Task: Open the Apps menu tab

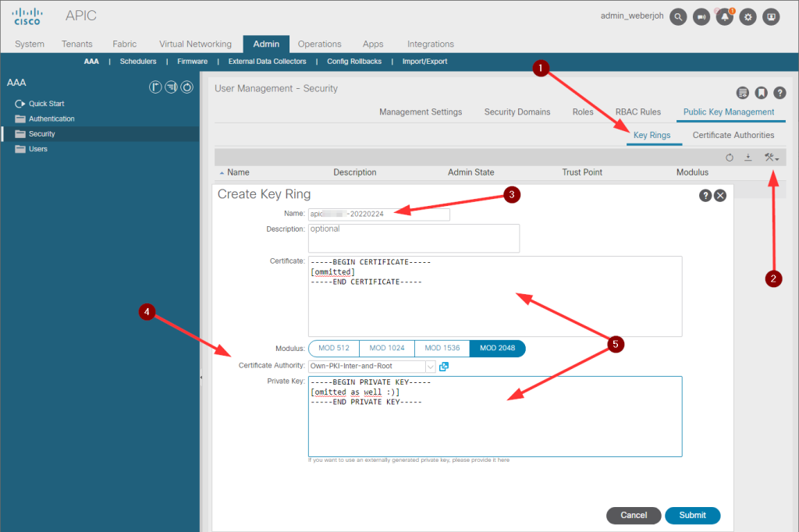Action: [373, 44]
